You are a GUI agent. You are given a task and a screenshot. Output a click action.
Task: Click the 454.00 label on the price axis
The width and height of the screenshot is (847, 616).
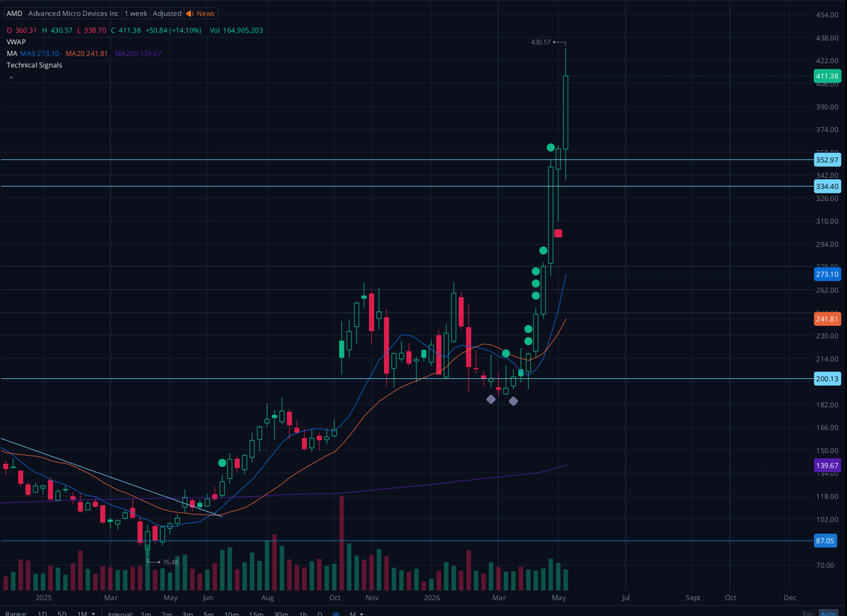pos(827,15)
